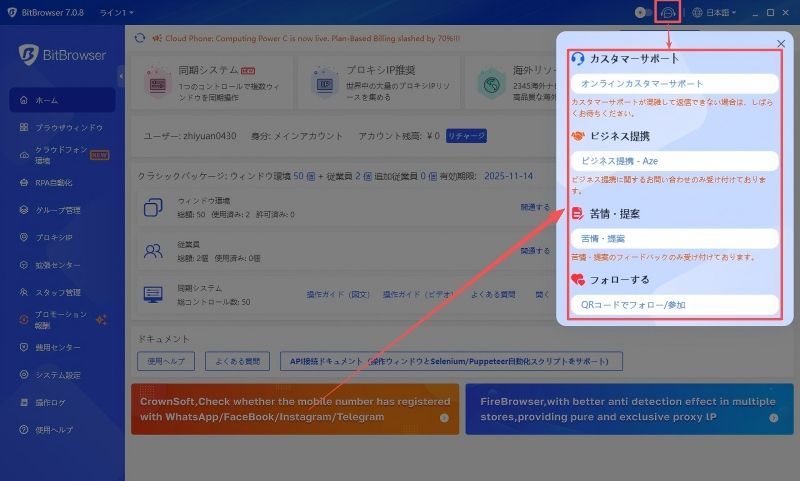Open the 同期システム card
800x481 pixels.
click(212, 83)
